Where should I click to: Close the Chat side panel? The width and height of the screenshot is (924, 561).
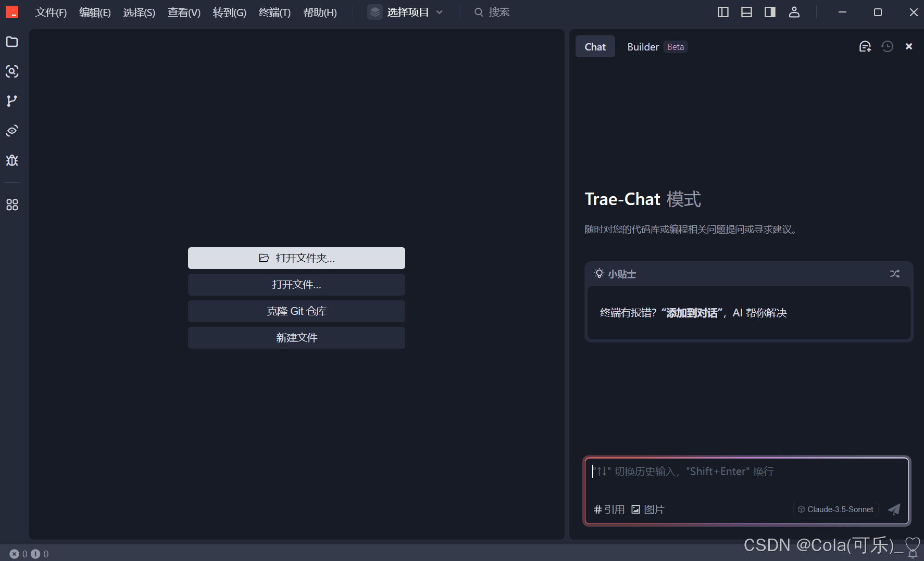[909, 47]
